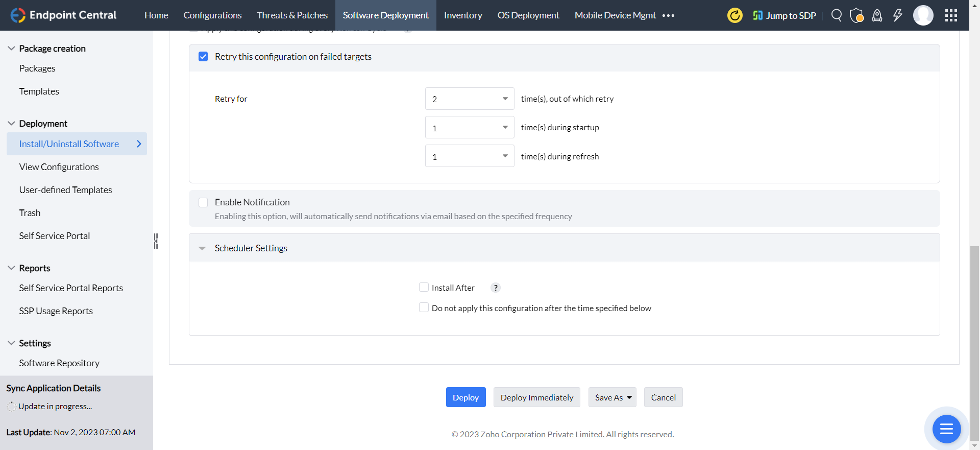Open the Retry for count dropdown
The width and height of the screenshot is (980, 450).
tap(469, 99)
